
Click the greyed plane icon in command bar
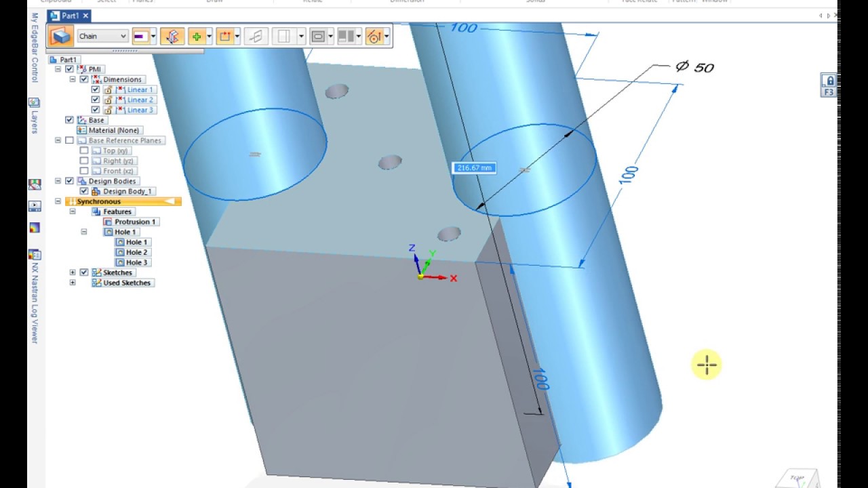click(x=256, y=36)
